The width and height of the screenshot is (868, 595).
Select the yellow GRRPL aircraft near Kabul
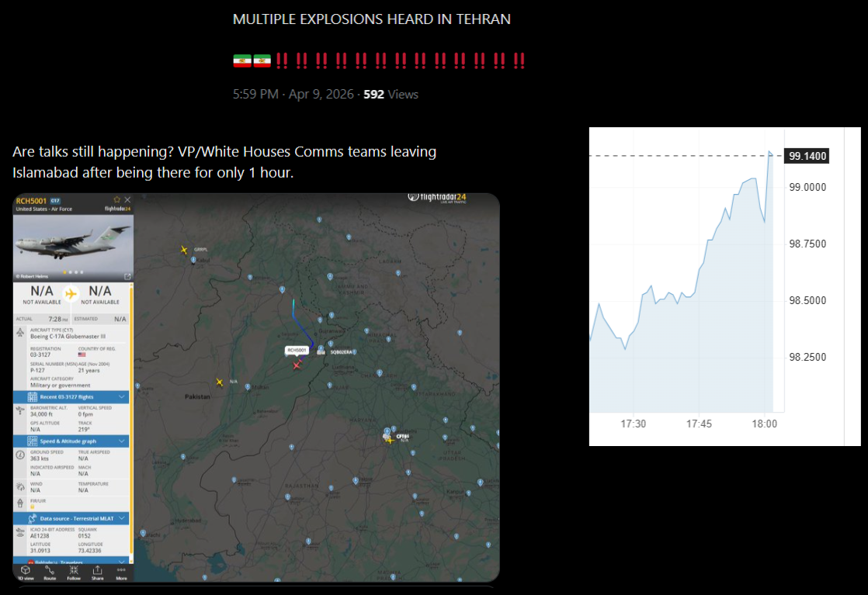[184, 250]
